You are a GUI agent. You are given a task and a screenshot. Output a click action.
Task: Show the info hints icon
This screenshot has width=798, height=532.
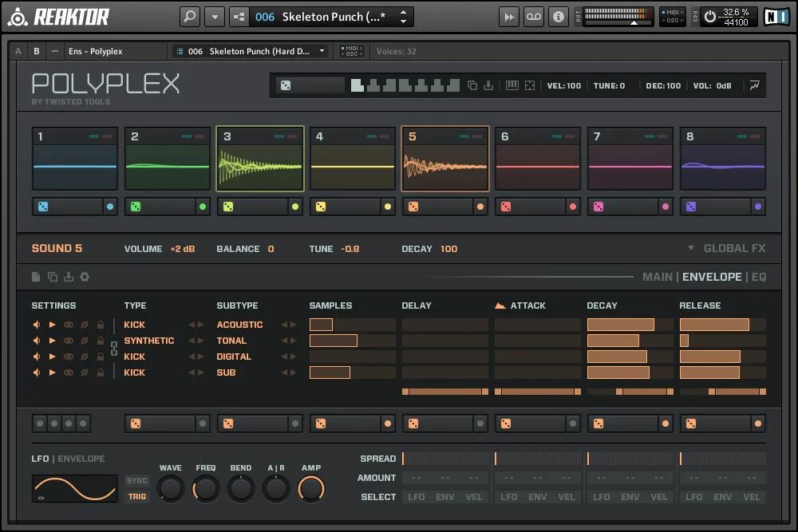coord(559,17)
